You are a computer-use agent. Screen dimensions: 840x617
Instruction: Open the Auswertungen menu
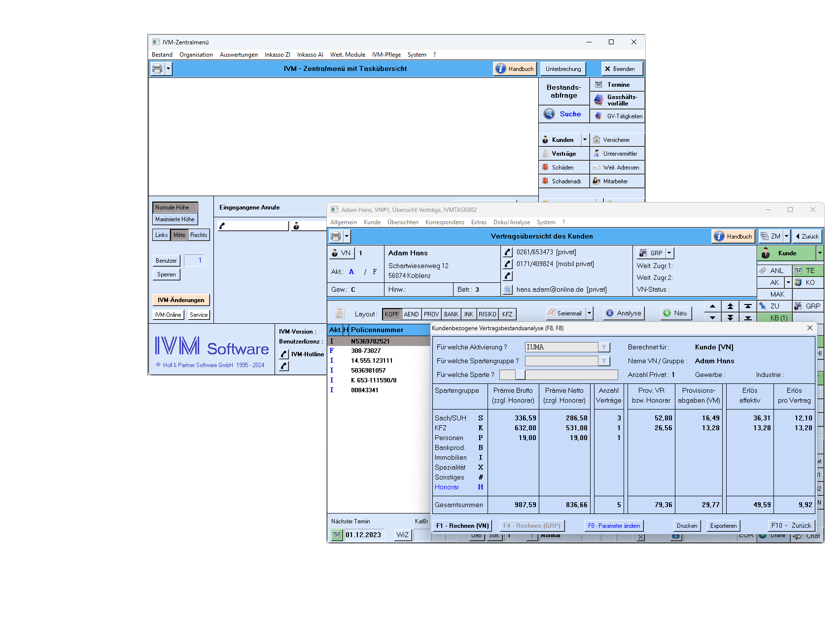(x=239, y=55)
